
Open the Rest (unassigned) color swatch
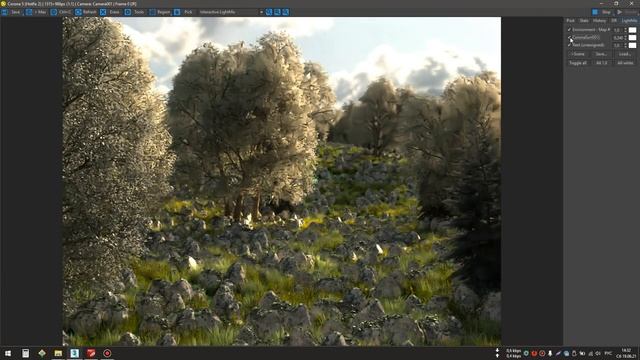632,45
